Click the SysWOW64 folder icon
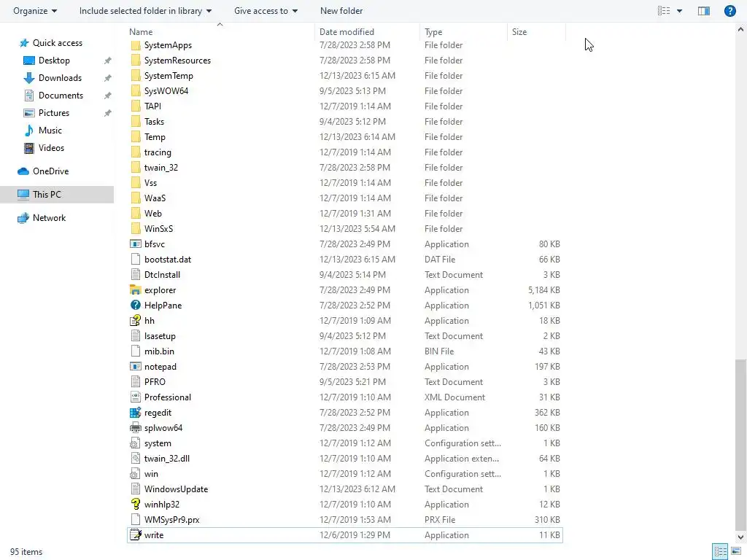This screenshot has width=747, height=560. (135, 91)
